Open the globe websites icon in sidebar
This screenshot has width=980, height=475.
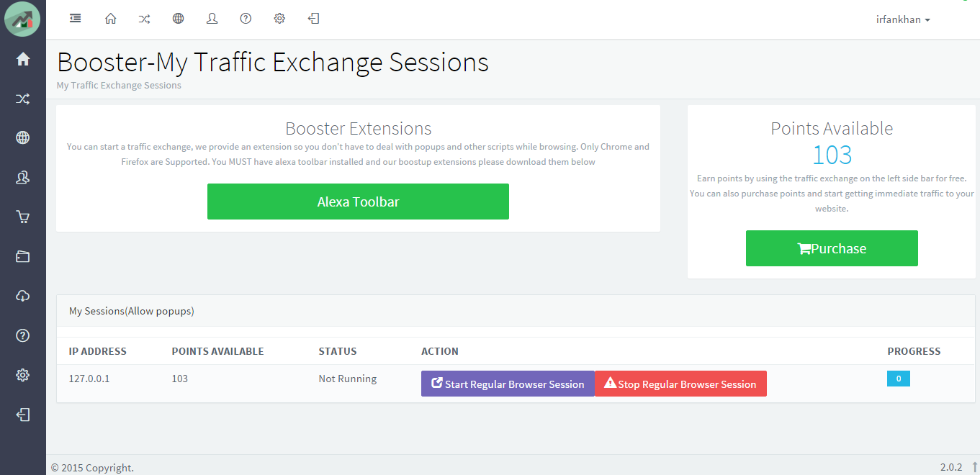click(x=22, y=137)
